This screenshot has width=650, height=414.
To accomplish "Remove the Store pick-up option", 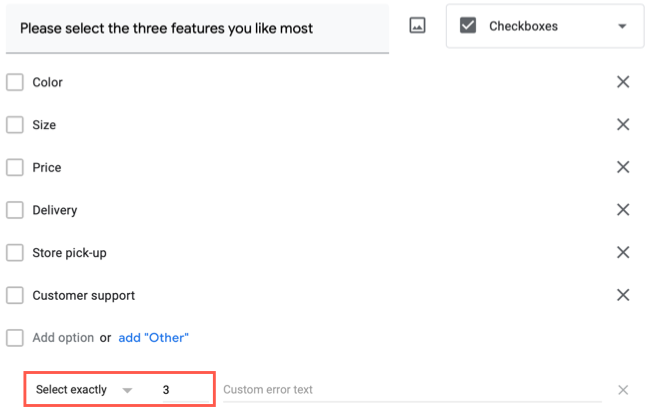I will tap(623, 253).
